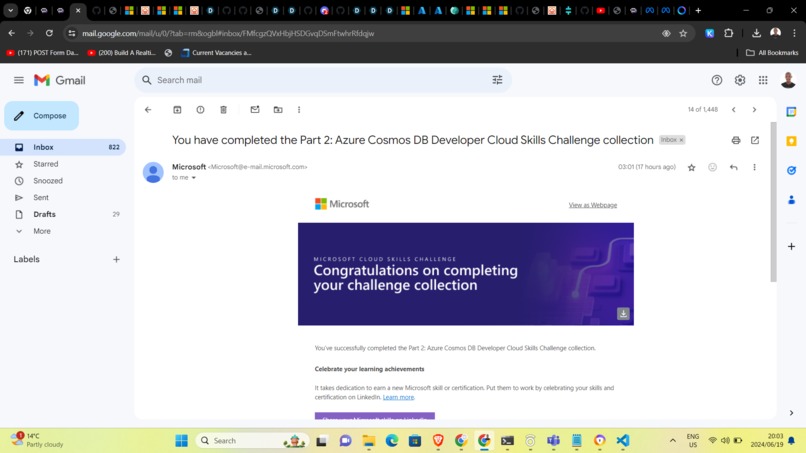Open Google Calendar side panel
The image size is (806, 453).
click(x=791, y=112)
